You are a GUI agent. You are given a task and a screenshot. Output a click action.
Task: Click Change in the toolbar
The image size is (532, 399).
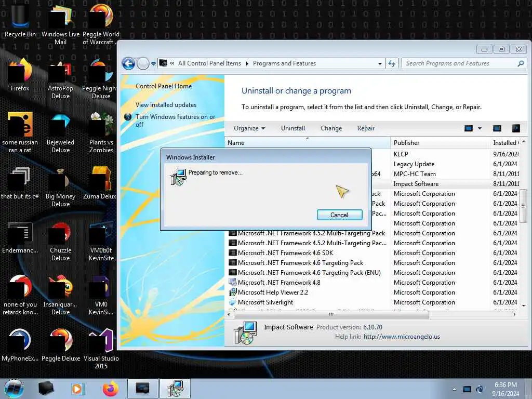(x=331, y=128)
